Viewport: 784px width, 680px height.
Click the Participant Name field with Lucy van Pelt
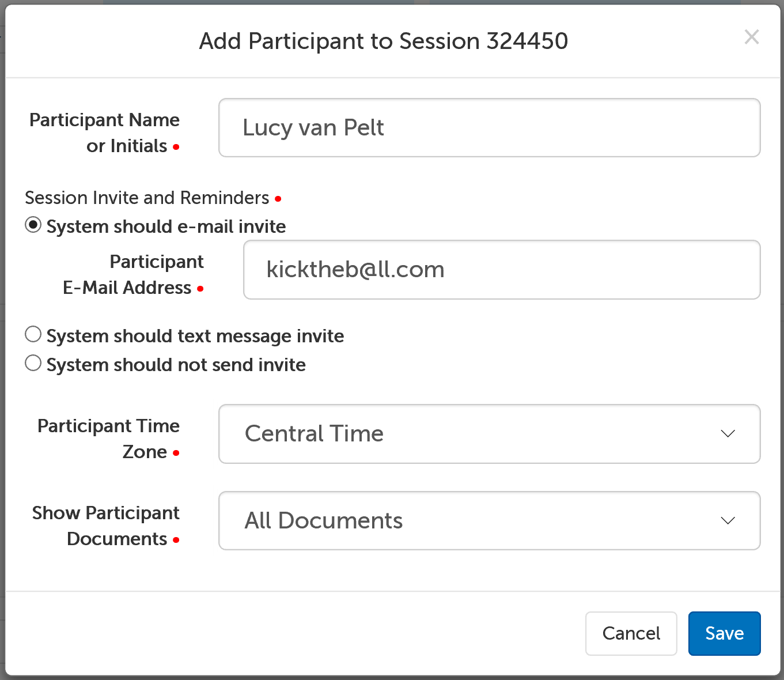[x=488, y=128]
